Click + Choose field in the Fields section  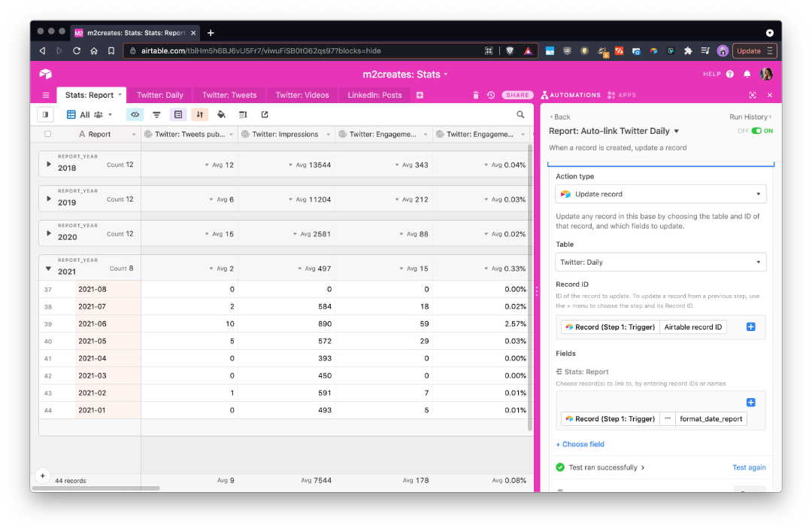580,444
